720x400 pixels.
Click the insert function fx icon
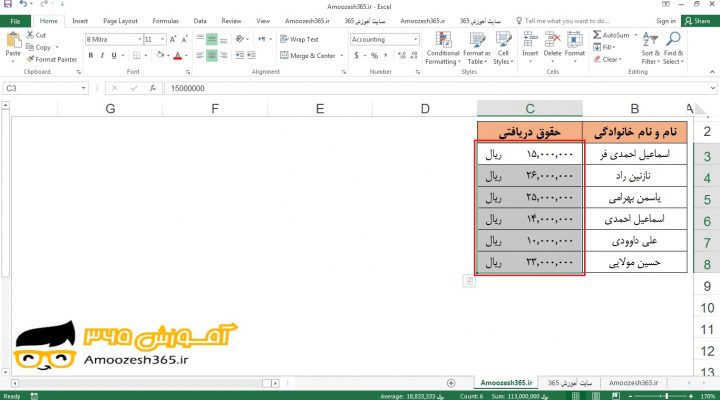152,88
